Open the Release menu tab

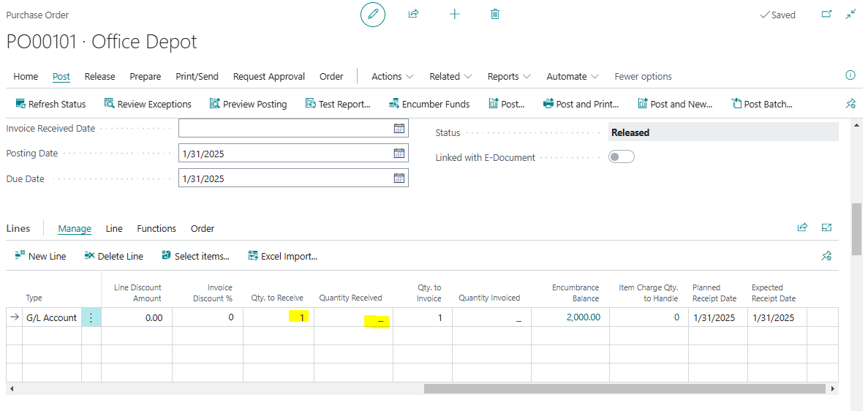pos(99,77)
